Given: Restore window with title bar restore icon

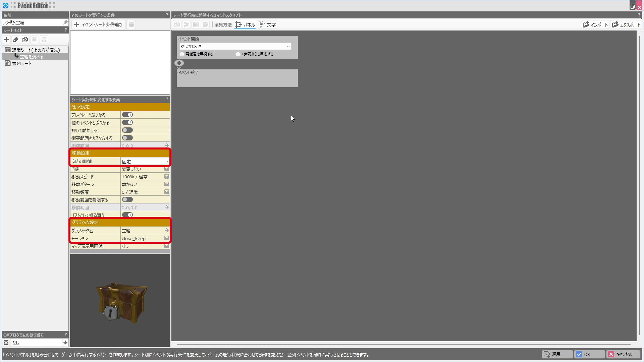Looking at the screenshot, I should click(632, 6).
